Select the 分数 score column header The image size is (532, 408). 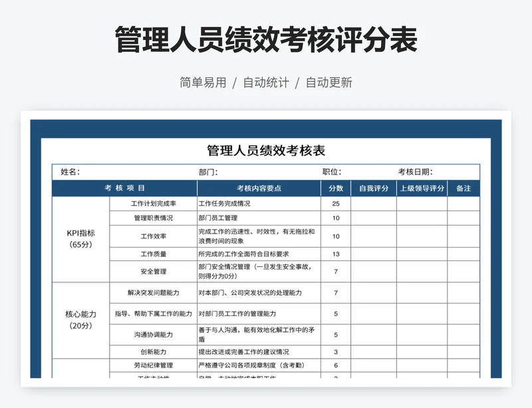(x=337, y=187)
